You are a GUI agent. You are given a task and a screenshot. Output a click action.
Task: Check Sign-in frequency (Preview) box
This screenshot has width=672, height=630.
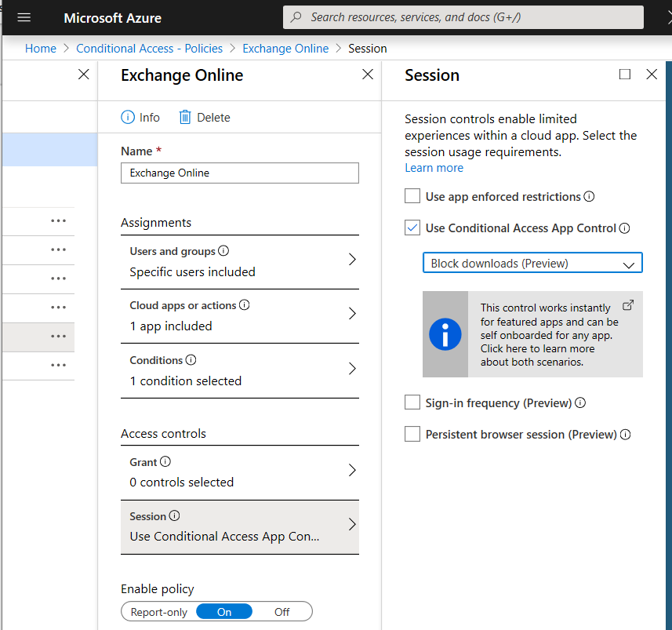click(x=412, y=402)
